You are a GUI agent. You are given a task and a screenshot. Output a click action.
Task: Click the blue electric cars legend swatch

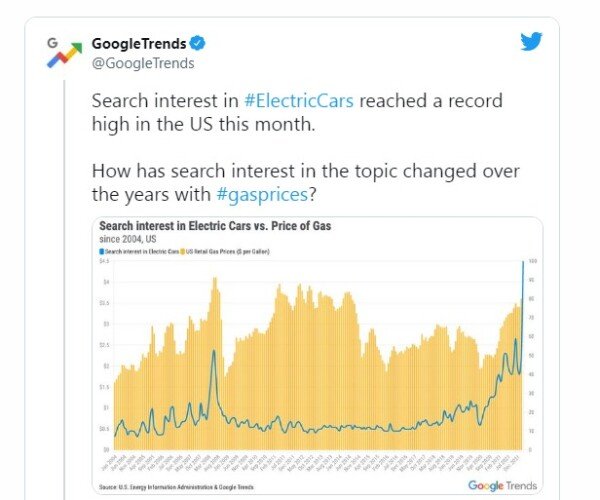(x=102, y=251)
